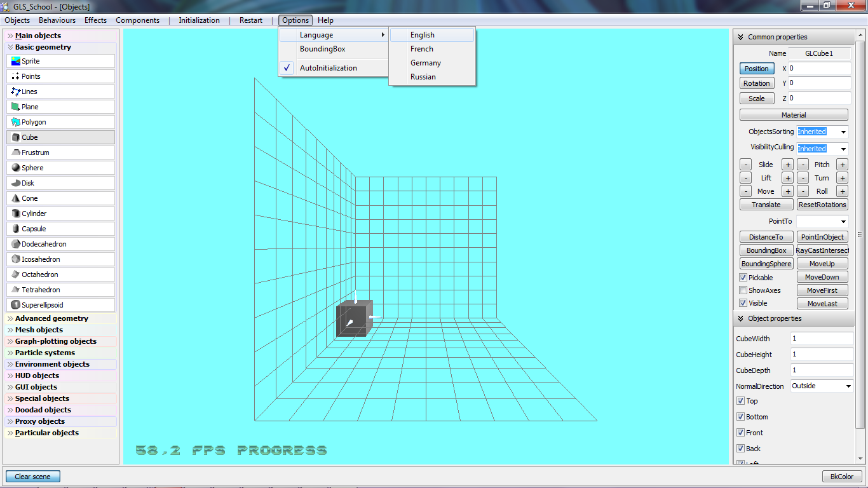Open the BkColor background color picker
This screenshot has width=868, height=488.
pos(841,477)
